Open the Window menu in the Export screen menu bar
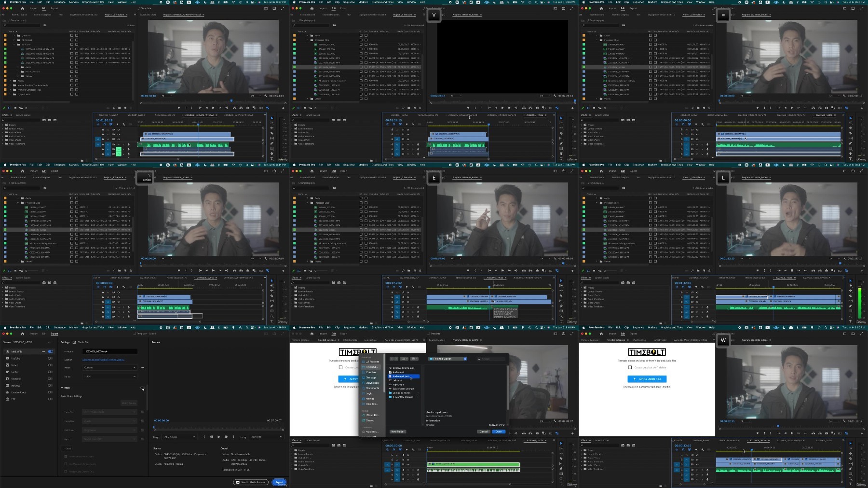Image resolution: width=868 pixels, height=488 pixels. pos(122,327)
